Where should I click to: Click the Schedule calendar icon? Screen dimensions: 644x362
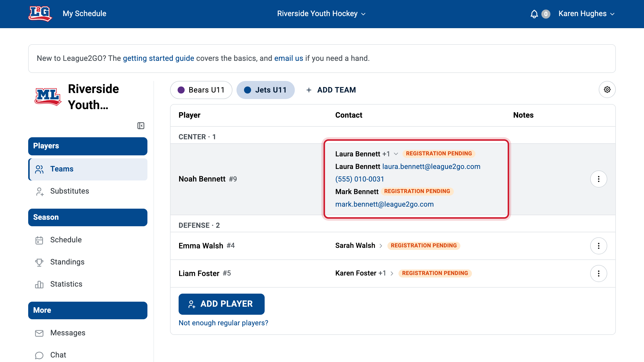click(39, 240)
